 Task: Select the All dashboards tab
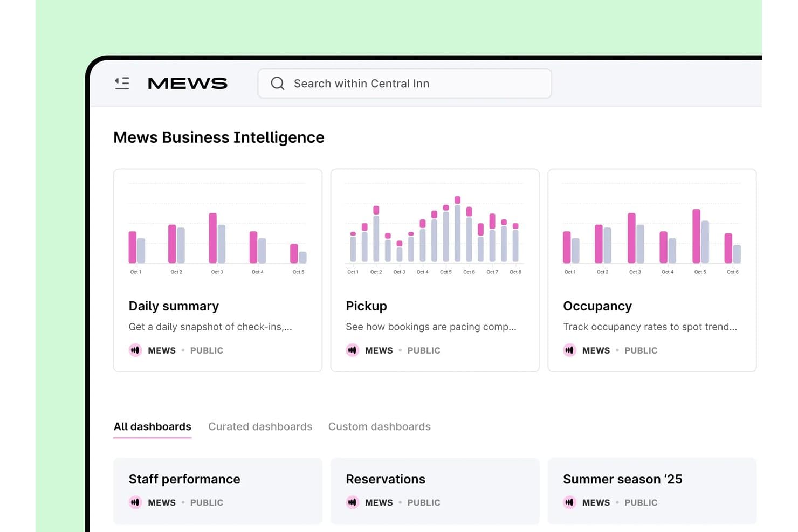153,427
